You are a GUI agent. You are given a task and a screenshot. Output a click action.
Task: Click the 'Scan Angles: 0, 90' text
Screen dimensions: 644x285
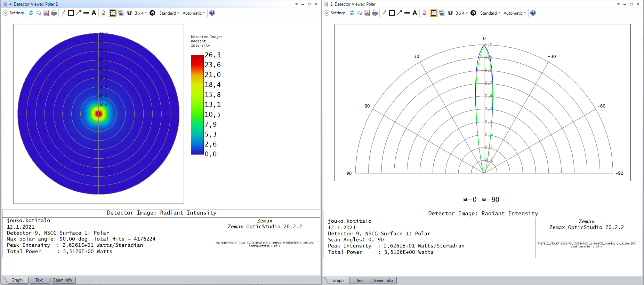point(356,239)
